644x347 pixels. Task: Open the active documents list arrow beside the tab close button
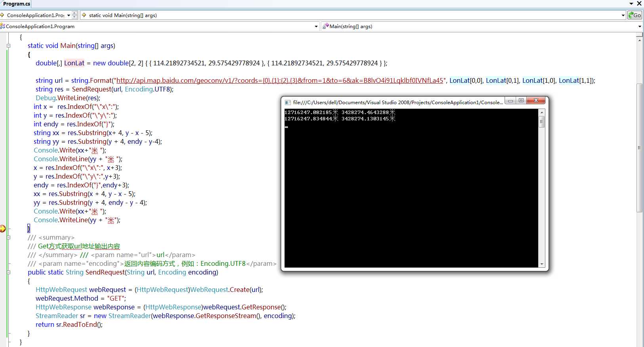pos(631,4)
